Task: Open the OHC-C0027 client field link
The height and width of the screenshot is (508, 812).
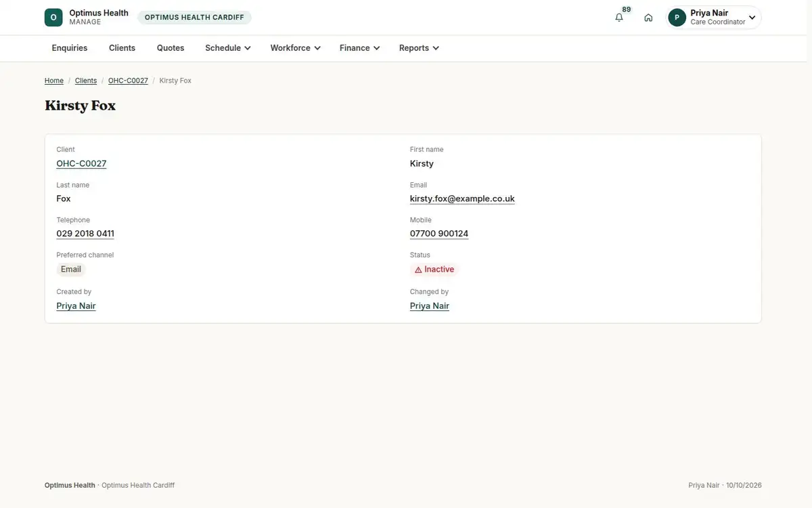Action: [81, 163]
